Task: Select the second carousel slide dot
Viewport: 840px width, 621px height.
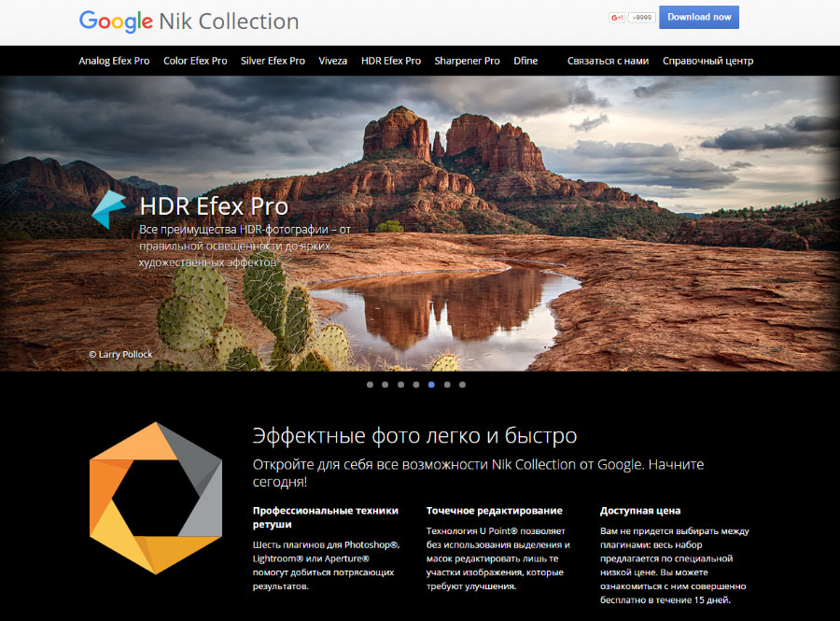Action: [x=385, y=385]
